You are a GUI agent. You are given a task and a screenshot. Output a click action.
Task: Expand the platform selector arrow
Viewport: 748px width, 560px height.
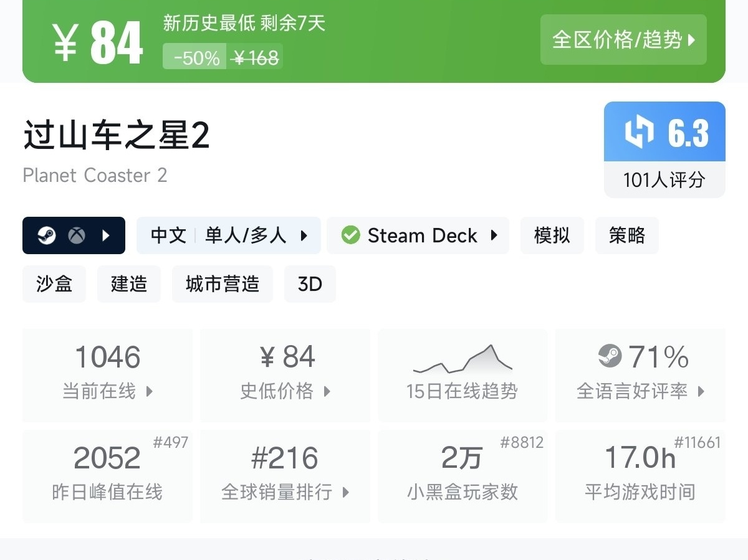pyautogui.click(x=106, y=235)
